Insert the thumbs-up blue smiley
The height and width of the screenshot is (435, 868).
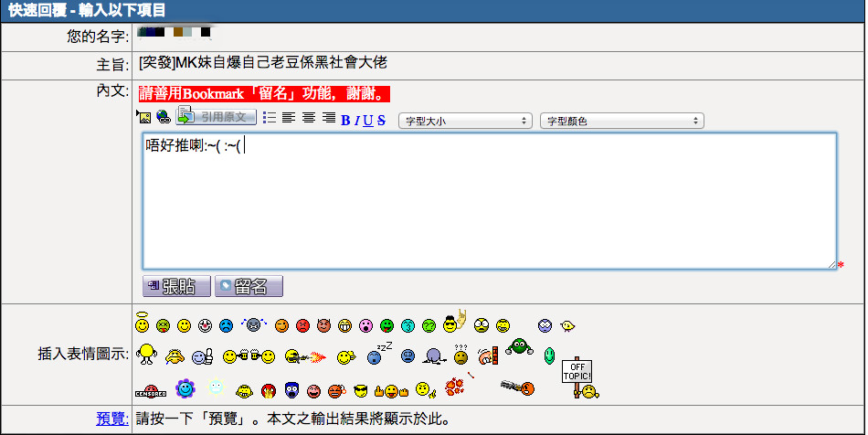click(203, 356)
